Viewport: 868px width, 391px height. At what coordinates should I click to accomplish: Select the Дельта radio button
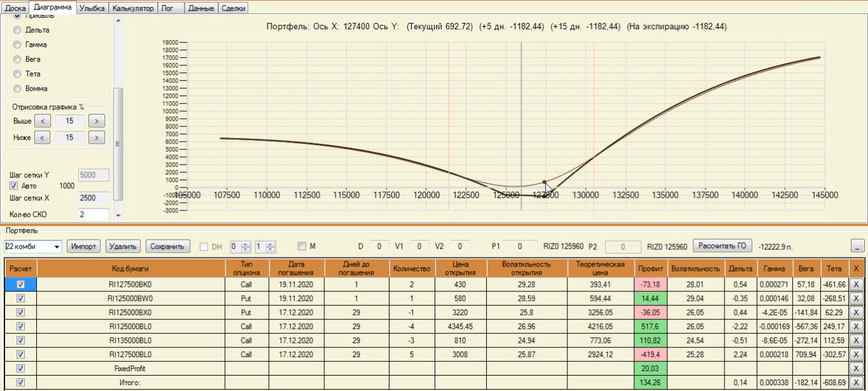coord(17,30)
